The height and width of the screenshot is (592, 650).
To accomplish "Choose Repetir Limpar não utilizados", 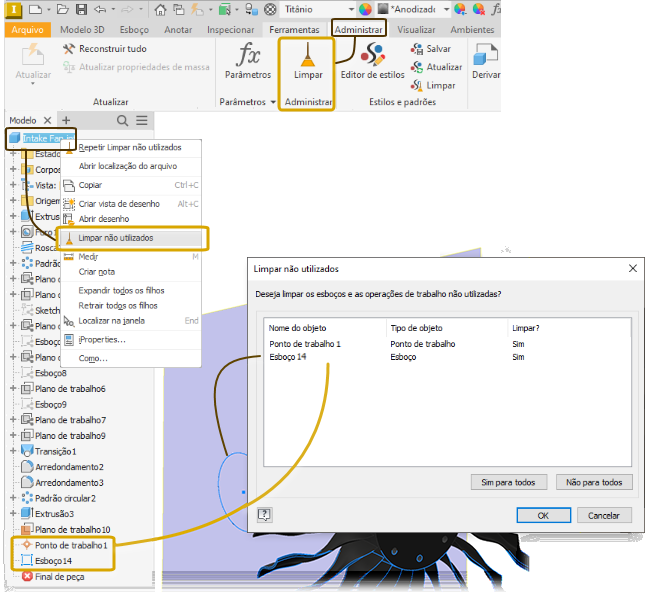I will [x=131, y=148].
